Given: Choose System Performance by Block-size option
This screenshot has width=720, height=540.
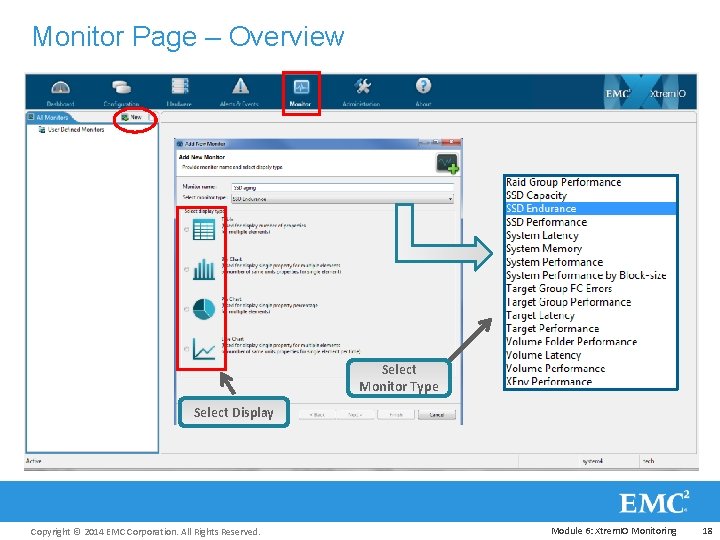Looking at the screenshot, I should (586, 276).
